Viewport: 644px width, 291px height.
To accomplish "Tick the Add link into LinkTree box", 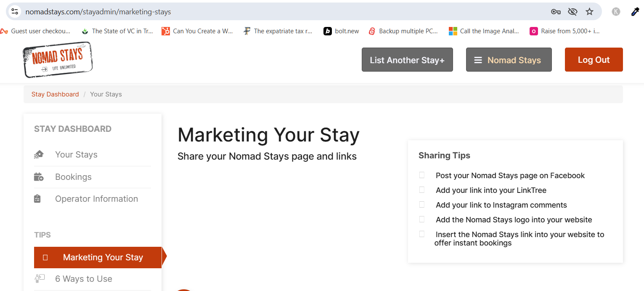I will point(422,190).
